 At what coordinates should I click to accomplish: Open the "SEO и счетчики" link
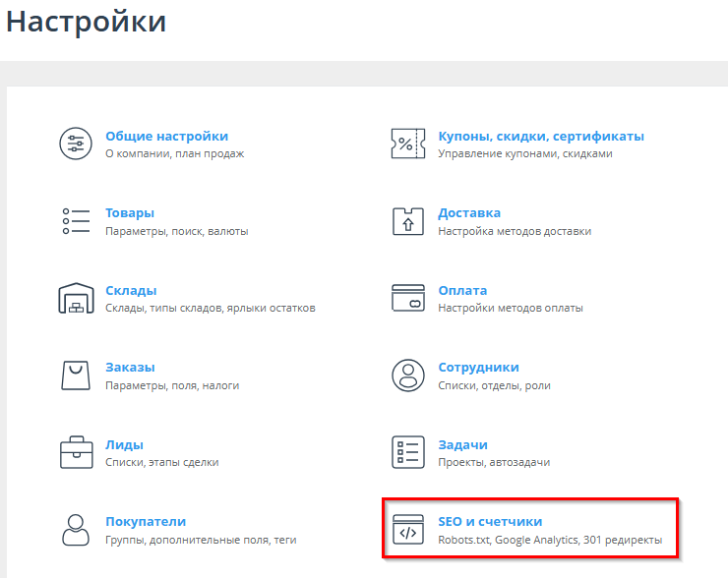490,522
